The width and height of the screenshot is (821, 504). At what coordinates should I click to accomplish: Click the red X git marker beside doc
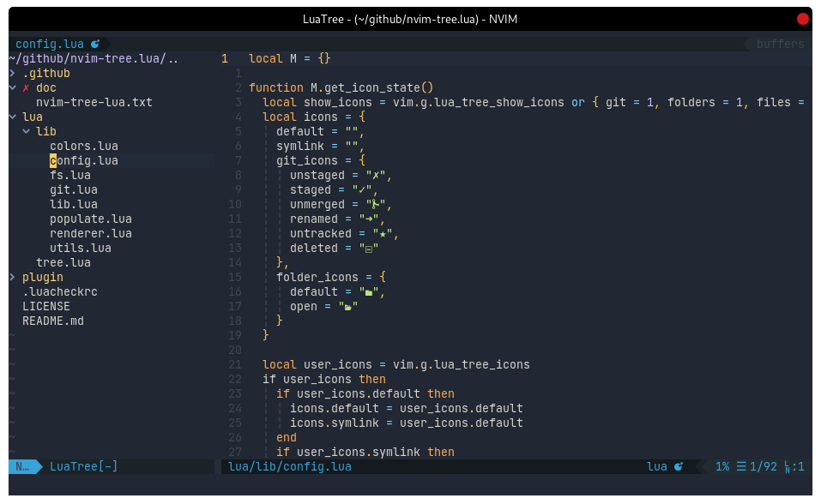(26, 87)
